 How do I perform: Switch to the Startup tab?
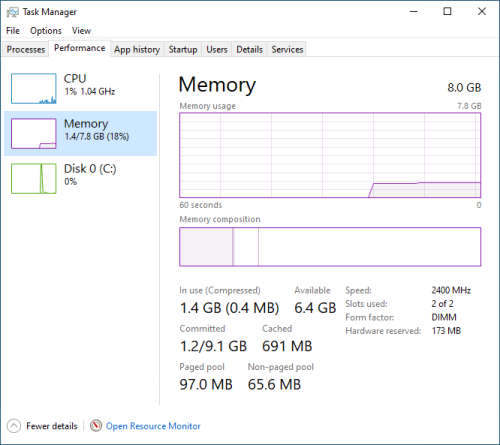coord(183,49)
